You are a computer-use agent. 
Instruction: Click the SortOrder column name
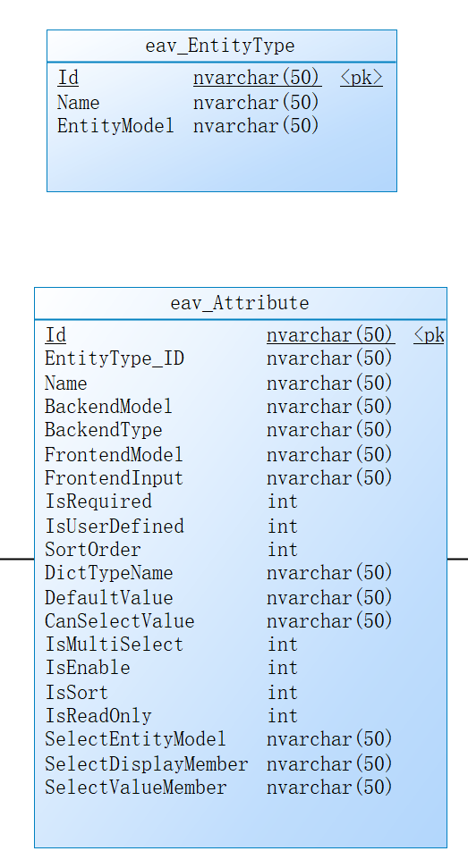(92, 550)
